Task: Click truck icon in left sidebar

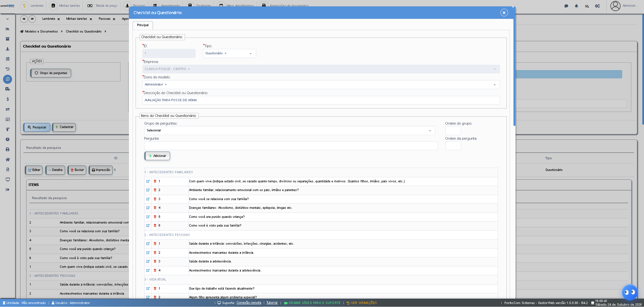Action: point(7,89)
